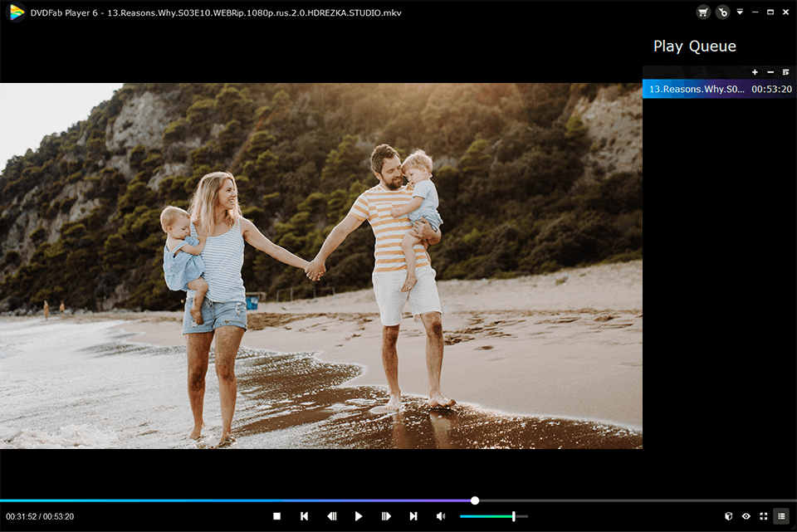Viewport: 797px width, 532px height.
Task: Click the key-shaped activation icon
Action: coord(722,12)
